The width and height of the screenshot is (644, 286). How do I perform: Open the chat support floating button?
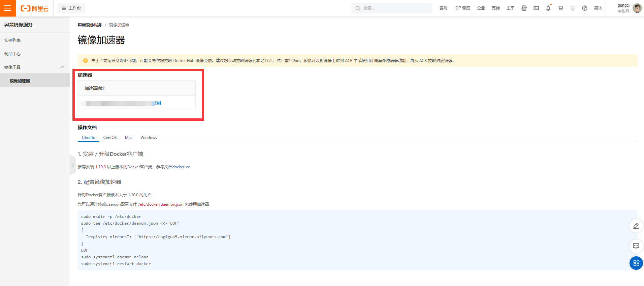coord(636,246)
